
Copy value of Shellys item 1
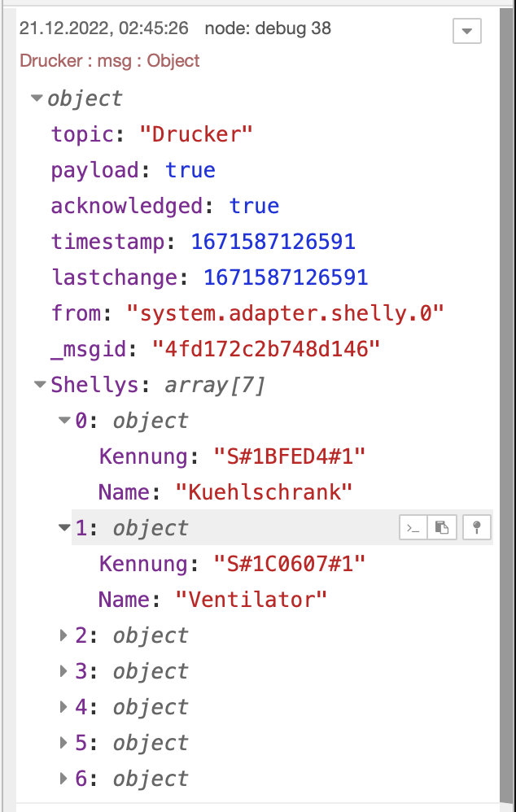click(441, 528)
